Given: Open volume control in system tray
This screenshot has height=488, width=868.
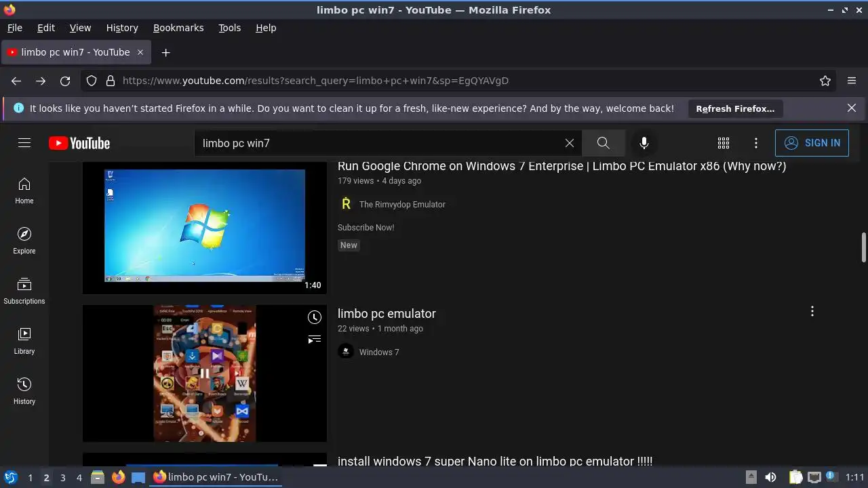Looking at the screenshot, I should [x=770, y=477].
